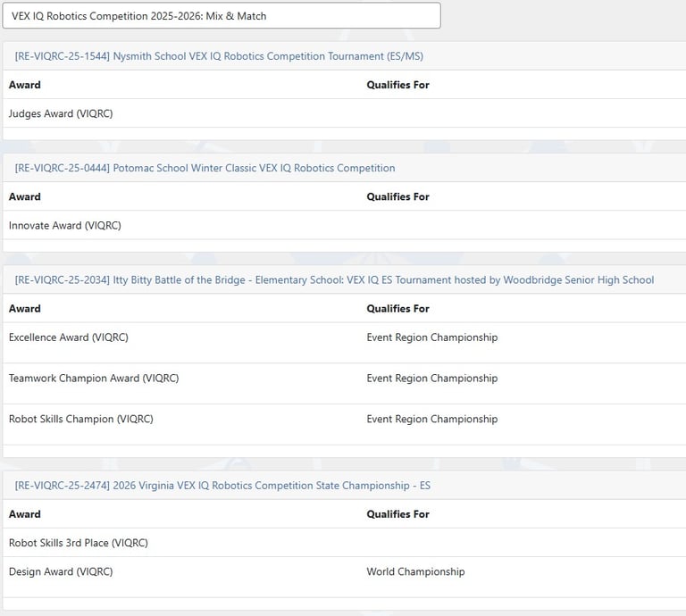Select the Robot Skills Champion (VIQRC) text
This screenshot has height=616, width=686.
(81, 419)
